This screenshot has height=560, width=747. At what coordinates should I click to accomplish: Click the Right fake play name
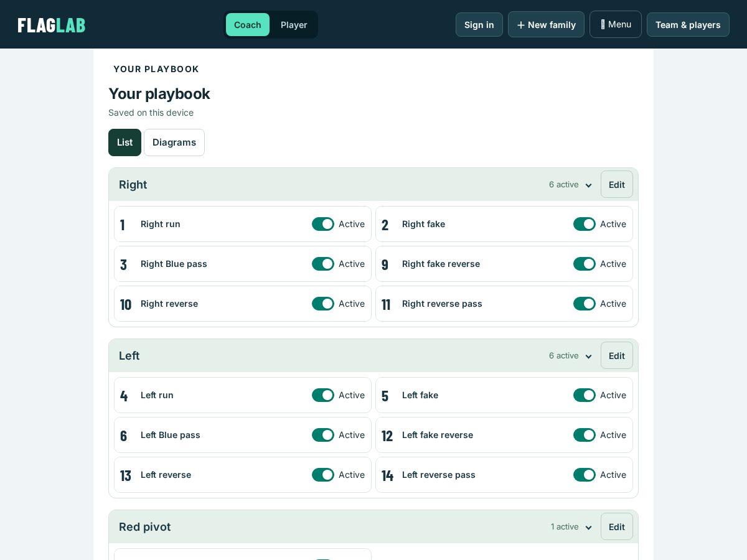tap(423, 224)
